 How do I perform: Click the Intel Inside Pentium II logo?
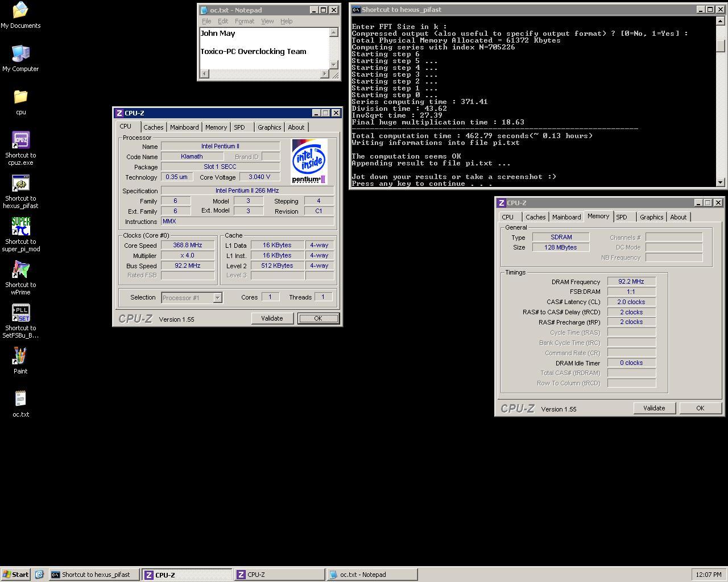click(x=309, y=161)
